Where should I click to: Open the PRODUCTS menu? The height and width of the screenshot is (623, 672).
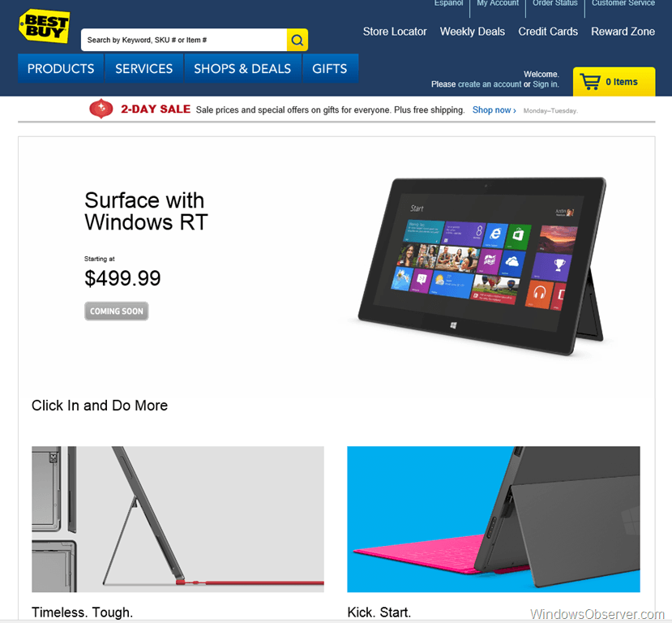coord(61,69)
